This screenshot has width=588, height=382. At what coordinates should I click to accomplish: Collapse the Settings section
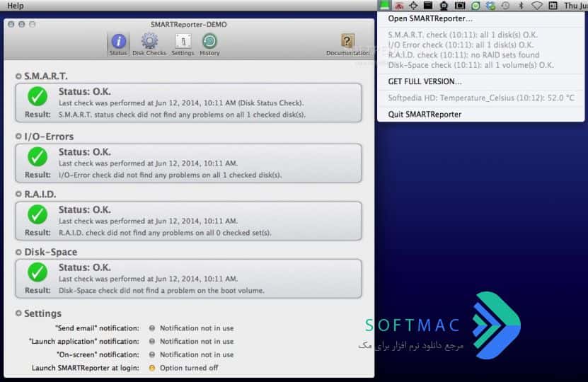[18, 313]
